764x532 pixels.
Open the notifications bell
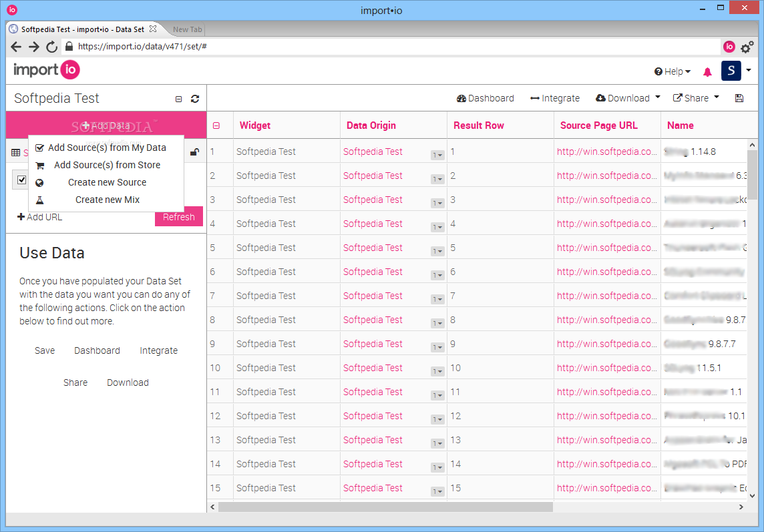(707, 72)
